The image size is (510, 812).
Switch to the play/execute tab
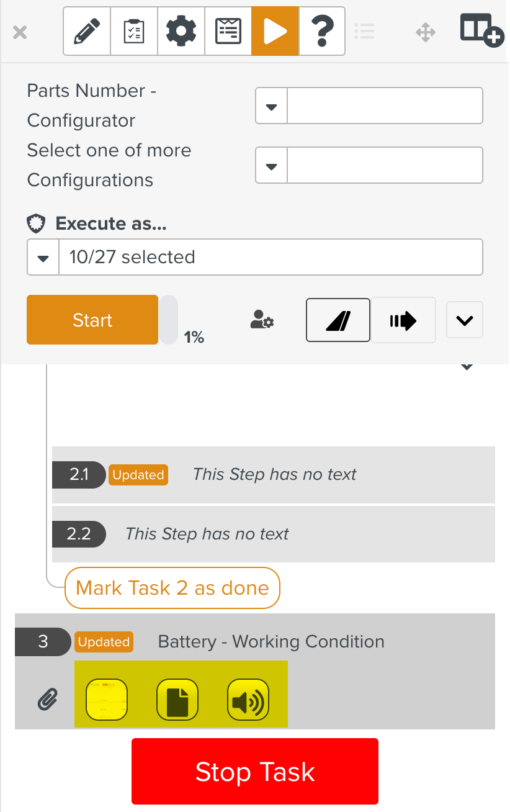point(275,31)
